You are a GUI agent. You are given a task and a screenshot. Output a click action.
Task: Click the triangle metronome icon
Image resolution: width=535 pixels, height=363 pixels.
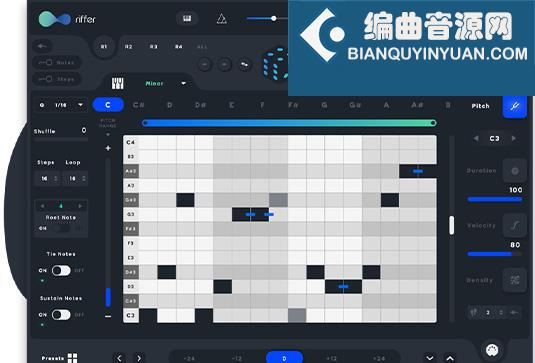tap(222, 19)
